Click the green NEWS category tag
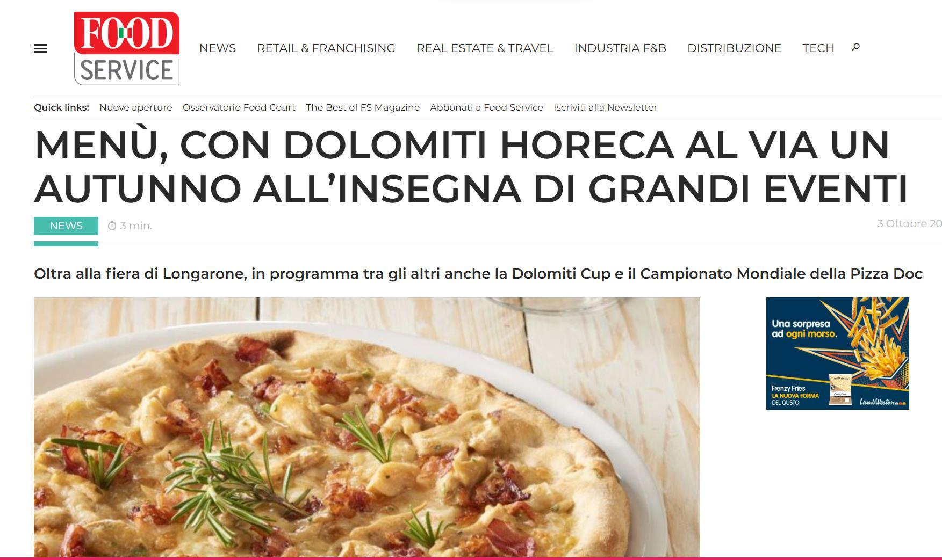 66,226
